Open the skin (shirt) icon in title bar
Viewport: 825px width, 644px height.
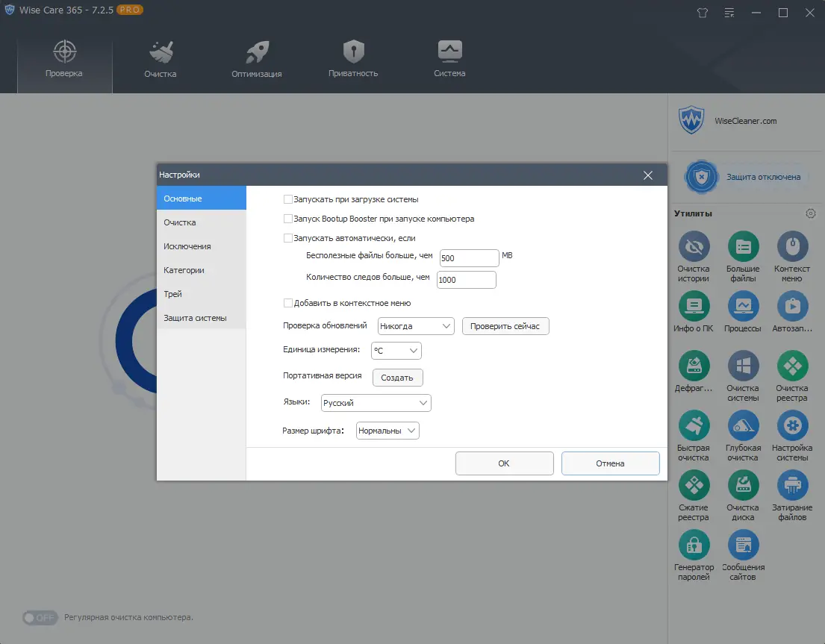point(703,13)
